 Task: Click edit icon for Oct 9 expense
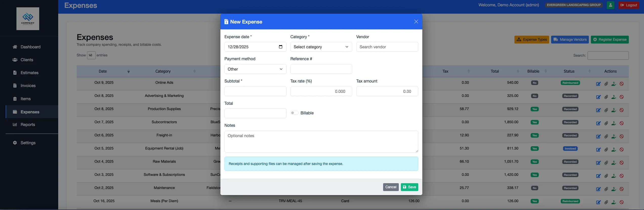click(598, 84)
